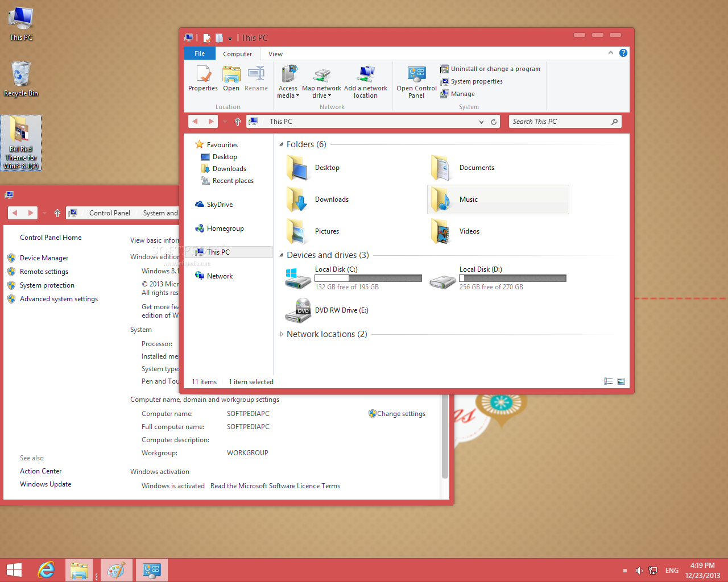The height and width of the screenshot is (582, 728).
Task: Select Local Disk (D:) drive
Action: [x=498, y=278]
